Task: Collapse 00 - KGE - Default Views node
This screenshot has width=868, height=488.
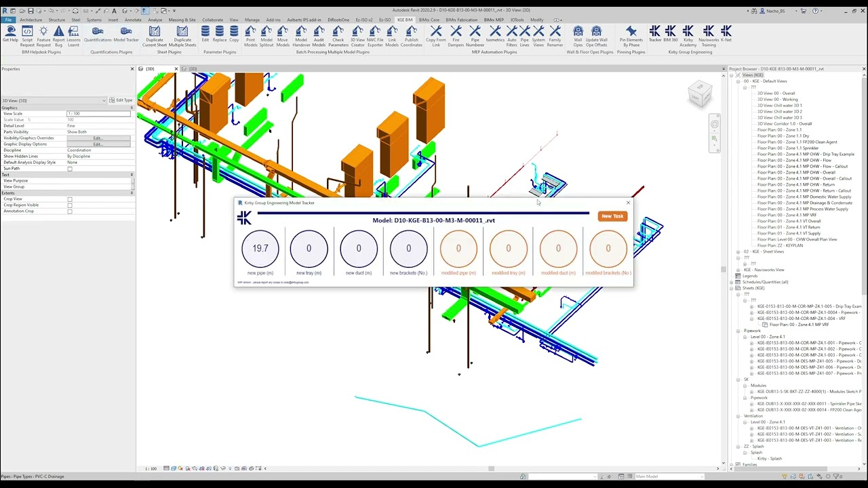Action: coord(738,81)
